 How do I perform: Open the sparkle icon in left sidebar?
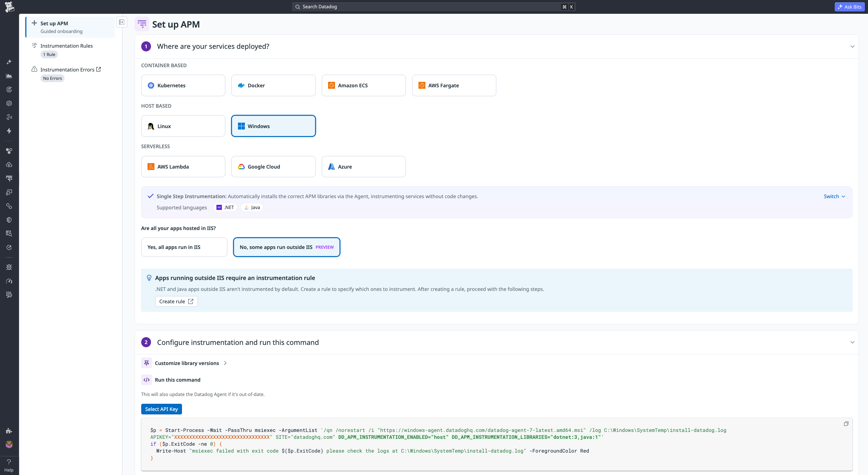[9, 62]
